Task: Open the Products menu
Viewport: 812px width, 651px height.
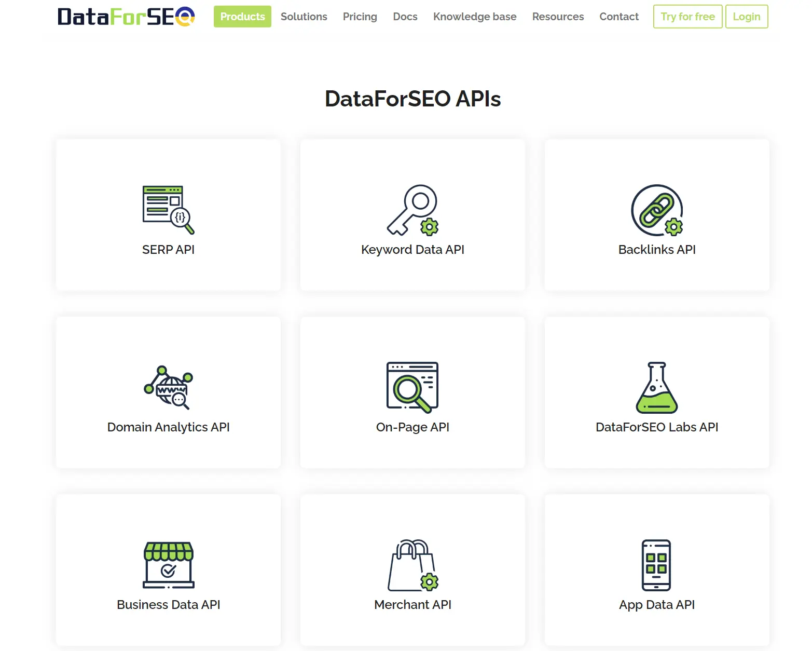Action: click(242, 17)
